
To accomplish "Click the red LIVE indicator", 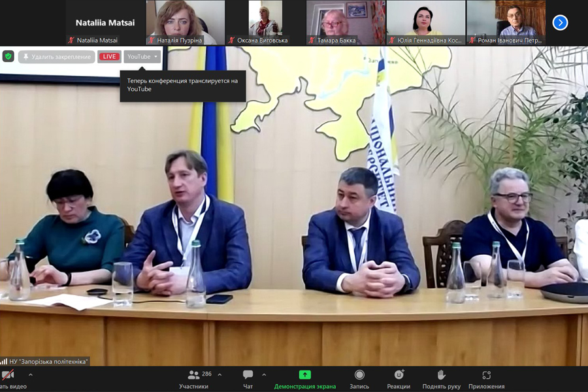I will tap(109, 57).
